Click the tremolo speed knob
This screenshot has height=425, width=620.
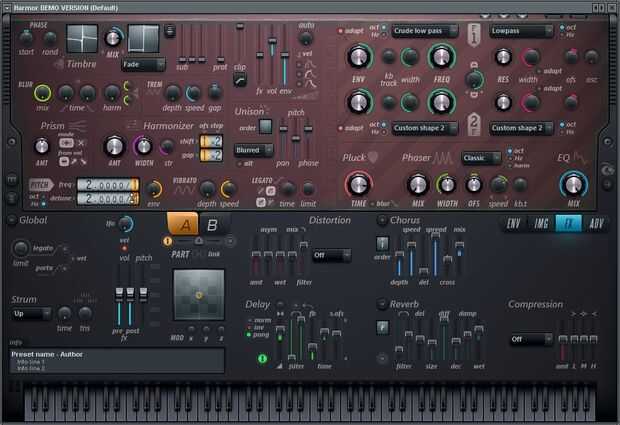[193, 93]
